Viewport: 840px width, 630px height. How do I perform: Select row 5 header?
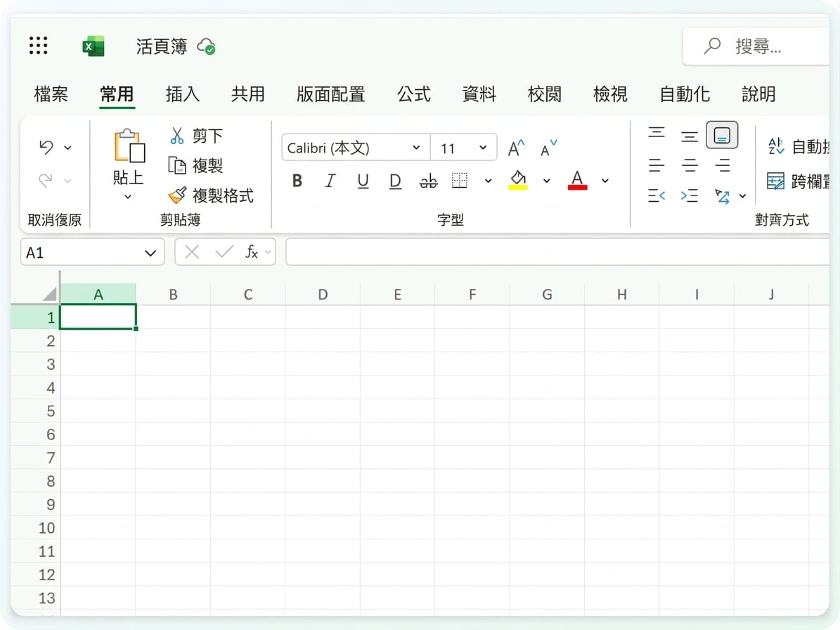tap(35, 411)
